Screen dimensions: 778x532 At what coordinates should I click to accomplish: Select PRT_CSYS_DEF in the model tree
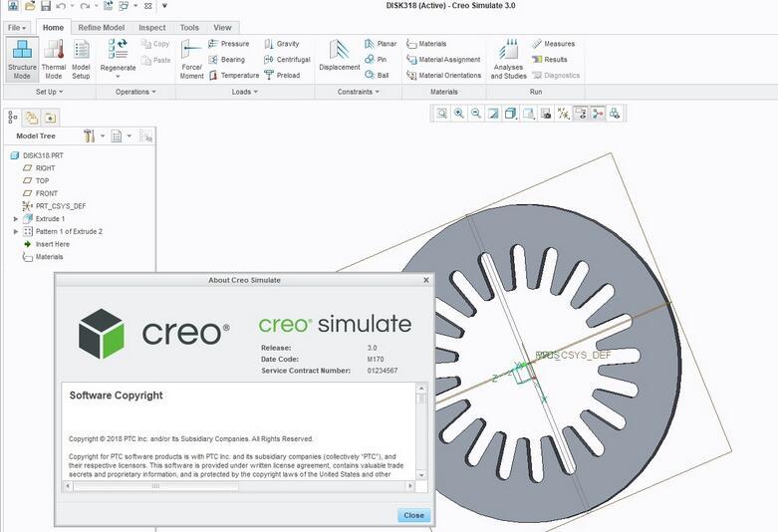point(55,206)
